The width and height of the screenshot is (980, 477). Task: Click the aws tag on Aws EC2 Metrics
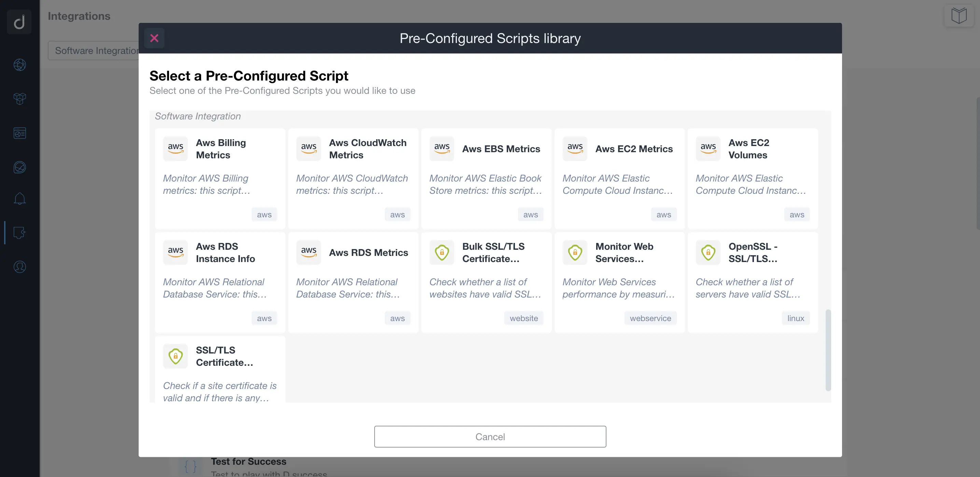click(x=663, y=214)
